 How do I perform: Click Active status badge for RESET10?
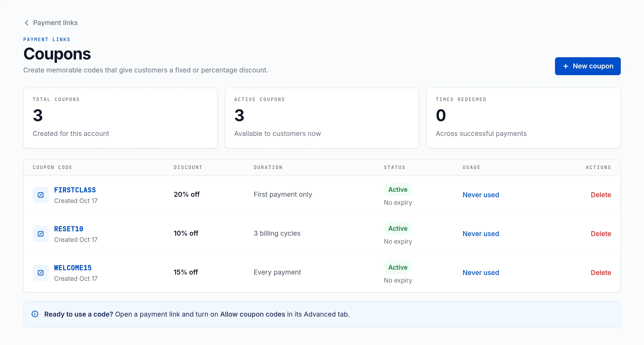pos(398,229)
